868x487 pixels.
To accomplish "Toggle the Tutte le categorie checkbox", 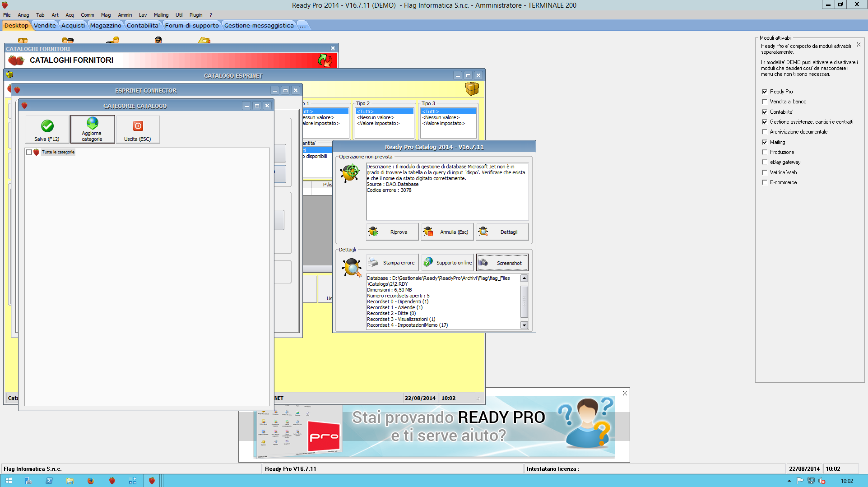I will [x=29, y=153].
